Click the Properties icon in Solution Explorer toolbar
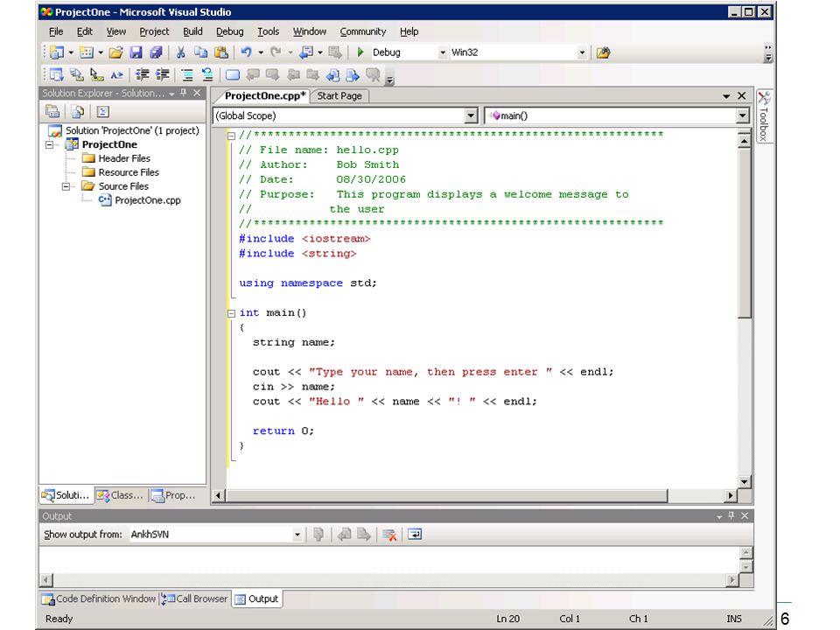 coord(52,111)
